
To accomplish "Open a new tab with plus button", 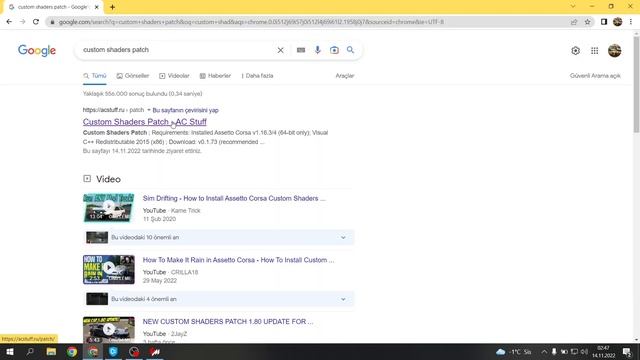I will 112,7.
